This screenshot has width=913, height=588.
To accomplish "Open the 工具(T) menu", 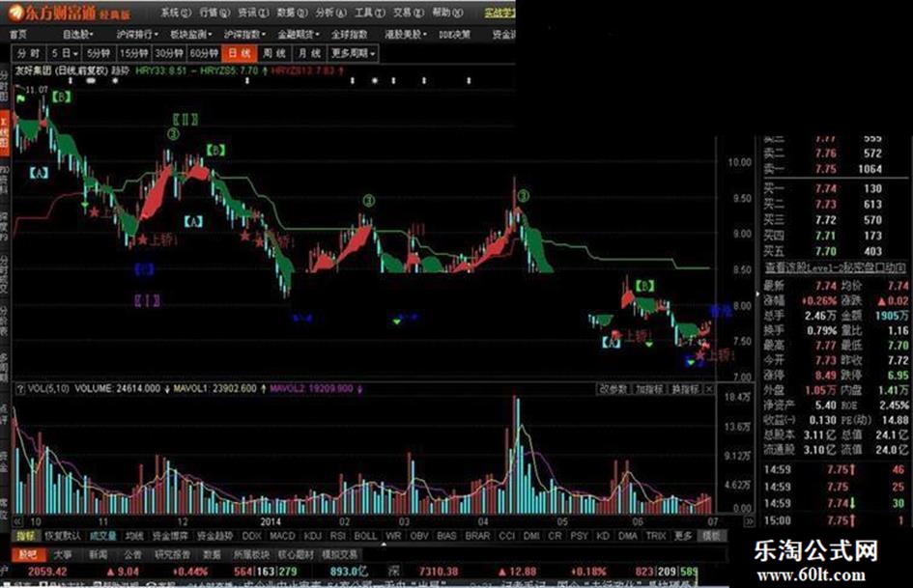I will tap(370, 13).
